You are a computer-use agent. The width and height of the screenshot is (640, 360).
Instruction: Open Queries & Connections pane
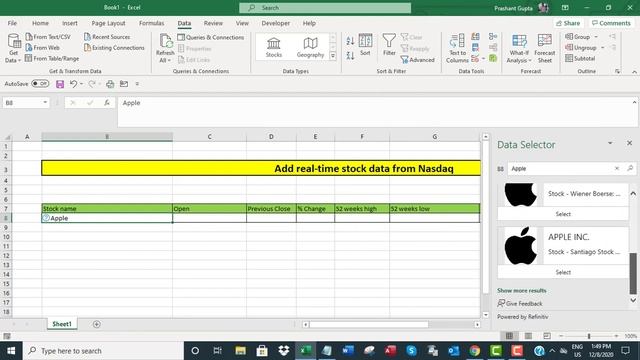[x=211, y=37]
